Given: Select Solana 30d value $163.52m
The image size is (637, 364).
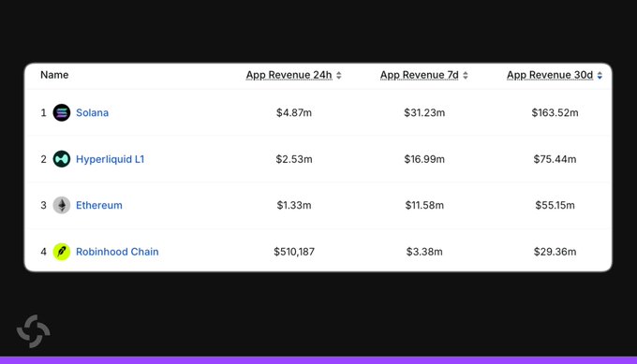Looking at the screenshot, I should pyautogui.click(x=555, y=113).
